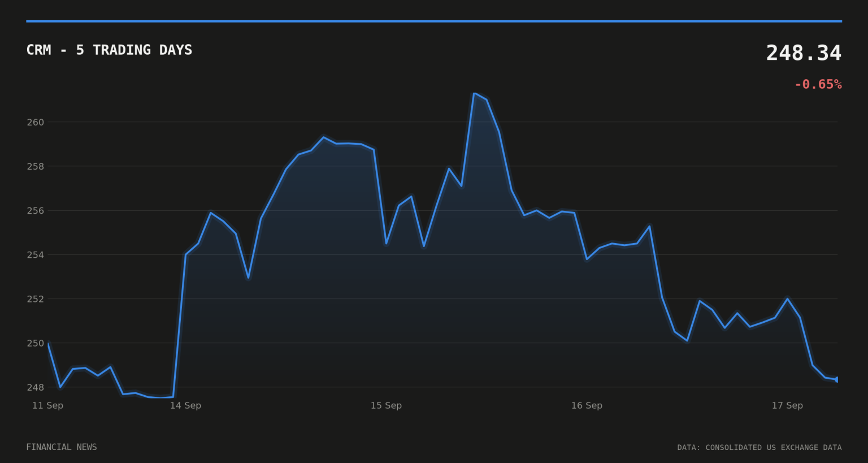
Task: Click the 14 Sep date label
Action: click(x=185, y=405)
